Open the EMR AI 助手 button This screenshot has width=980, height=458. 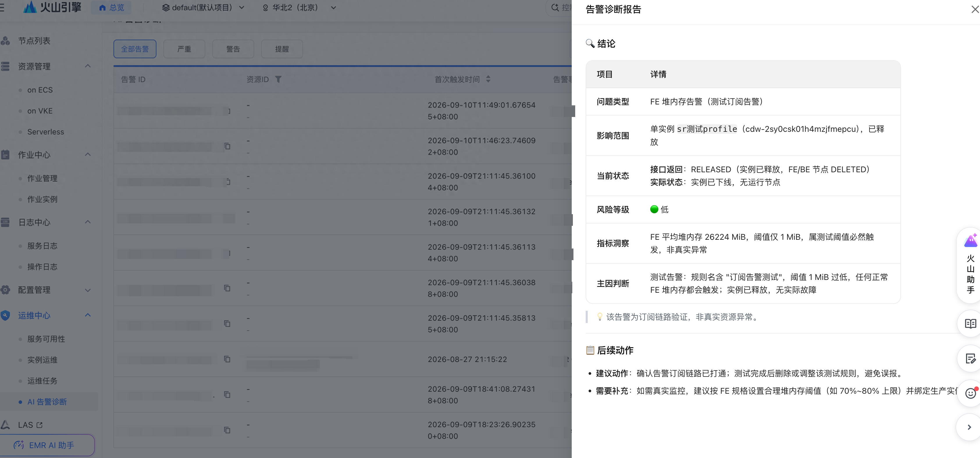click(x=47, y=445)
